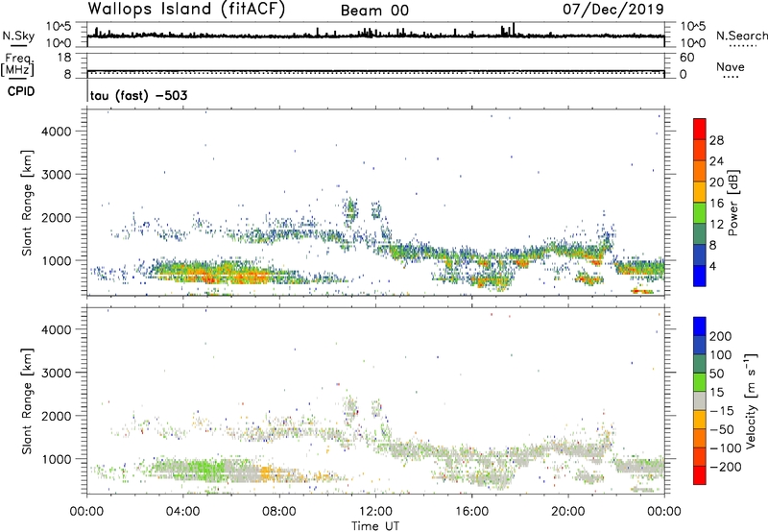Click the 'Power [dB]' colorbar title
768x532 pixels.
733,203
